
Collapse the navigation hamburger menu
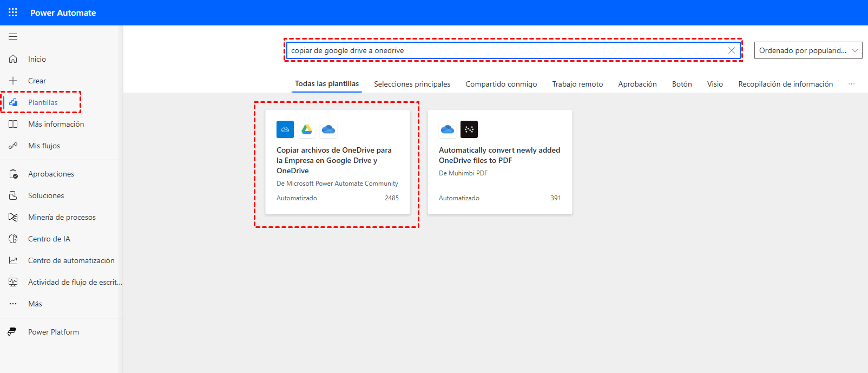tap(13, 37)
